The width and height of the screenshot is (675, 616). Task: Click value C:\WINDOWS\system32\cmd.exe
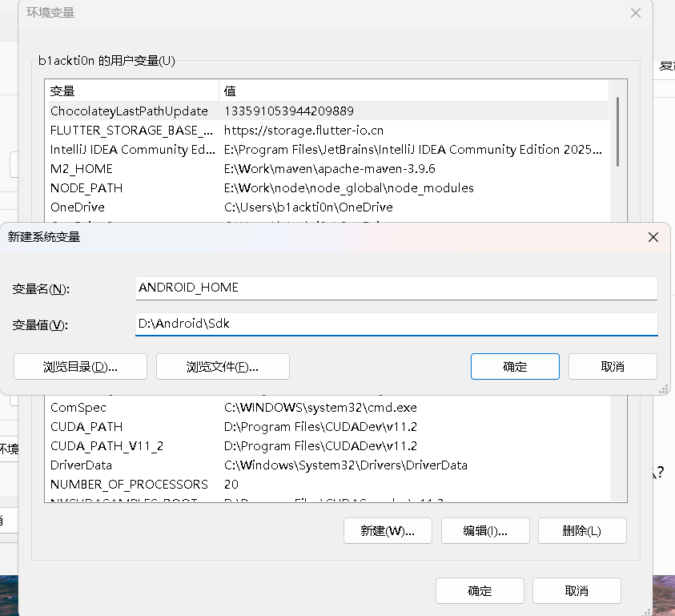tap(320, 408)
